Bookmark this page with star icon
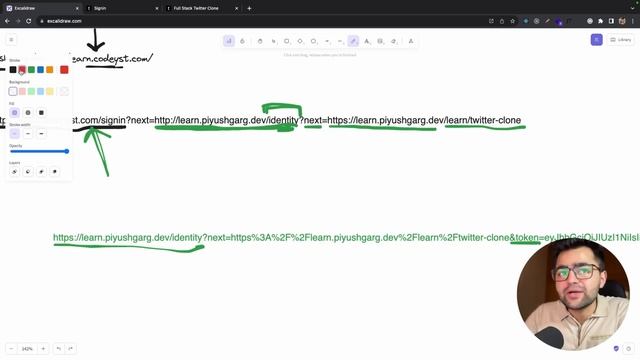 click(x=513, y=21)
